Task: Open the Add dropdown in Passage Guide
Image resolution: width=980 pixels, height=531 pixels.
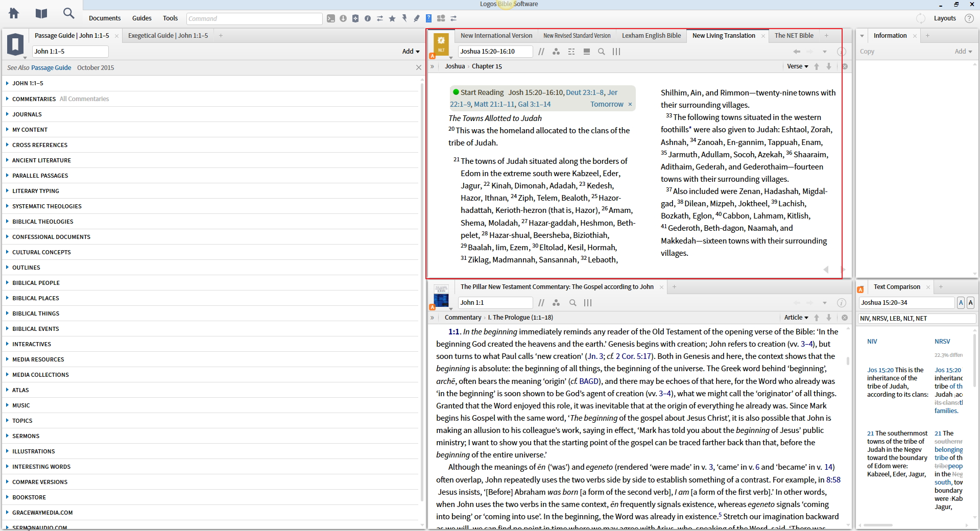Action: point(411,51)
